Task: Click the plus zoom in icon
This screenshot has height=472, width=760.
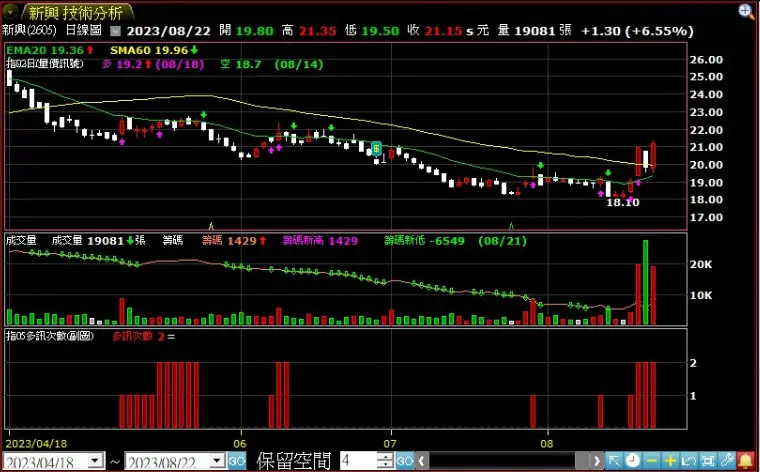Action: click(670, 461)
